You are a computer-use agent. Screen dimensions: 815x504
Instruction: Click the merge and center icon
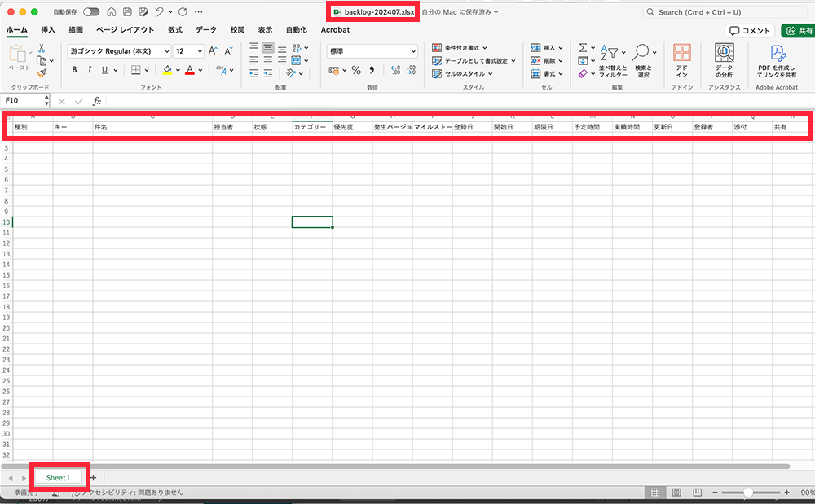pyautogui.click(x=297, y=61)
